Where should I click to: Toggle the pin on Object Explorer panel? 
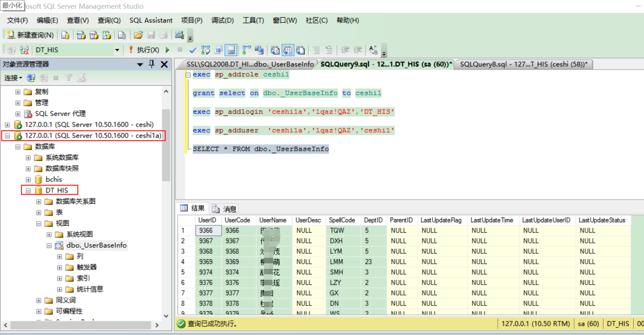click(x=151, y=64)
